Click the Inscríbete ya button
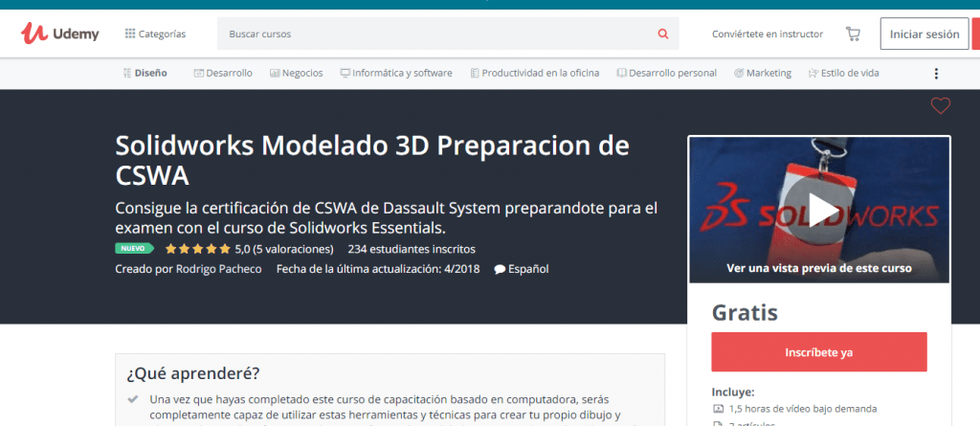This screenshot has height=426, width=980. (818, 351)
